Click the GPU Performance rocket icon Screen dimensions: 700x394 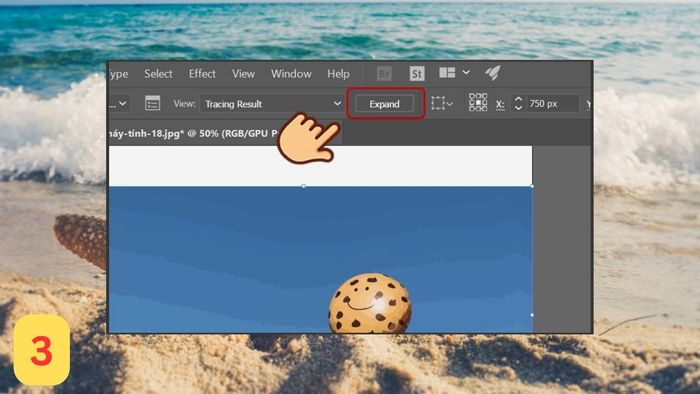(493, 73)
